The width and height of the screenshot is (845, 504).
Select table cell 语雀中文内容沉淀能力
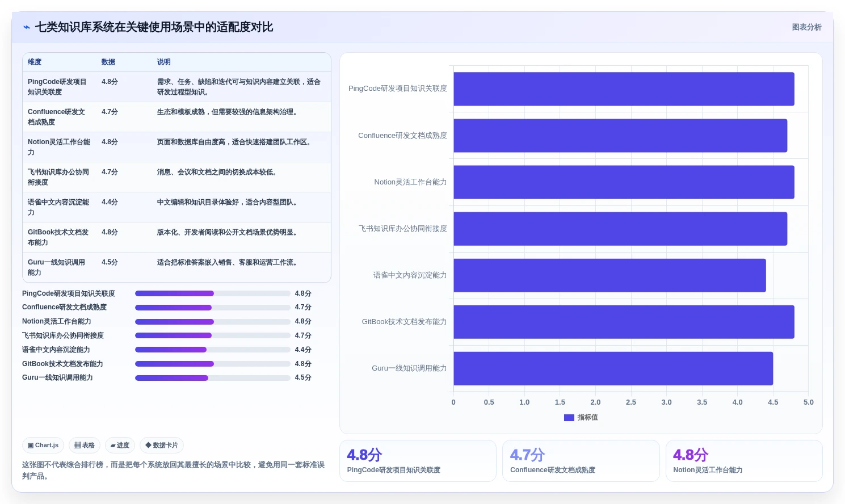point(58,207)
